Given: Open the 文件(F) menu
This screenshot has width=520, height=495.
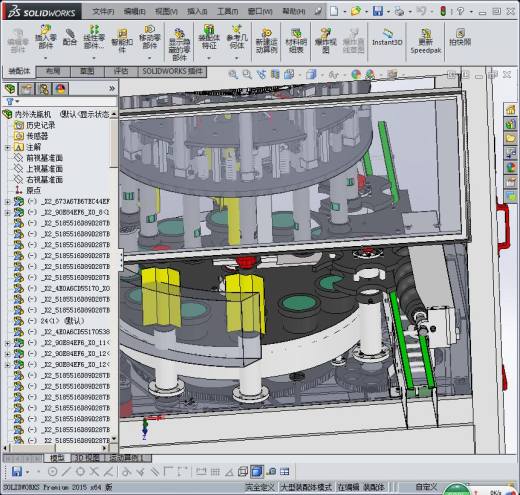Looking at the screenshot, I should click(x=103, y=12).
